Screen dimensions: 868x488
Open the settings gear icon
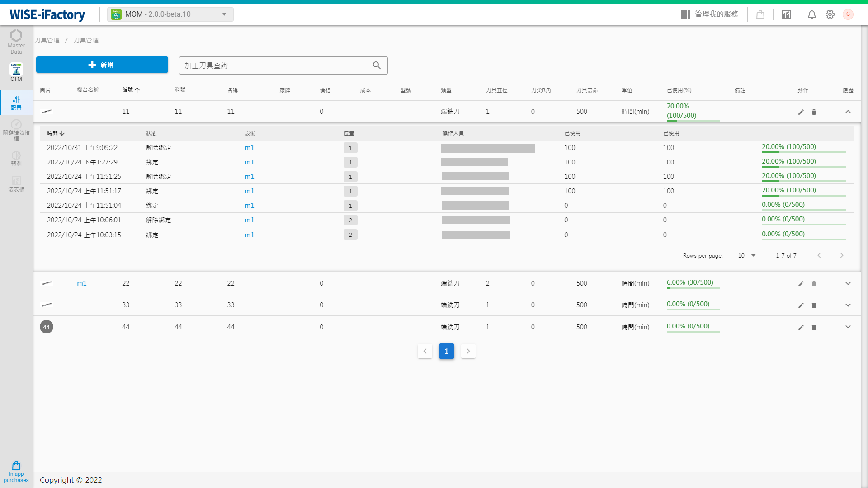coord(830,14)
